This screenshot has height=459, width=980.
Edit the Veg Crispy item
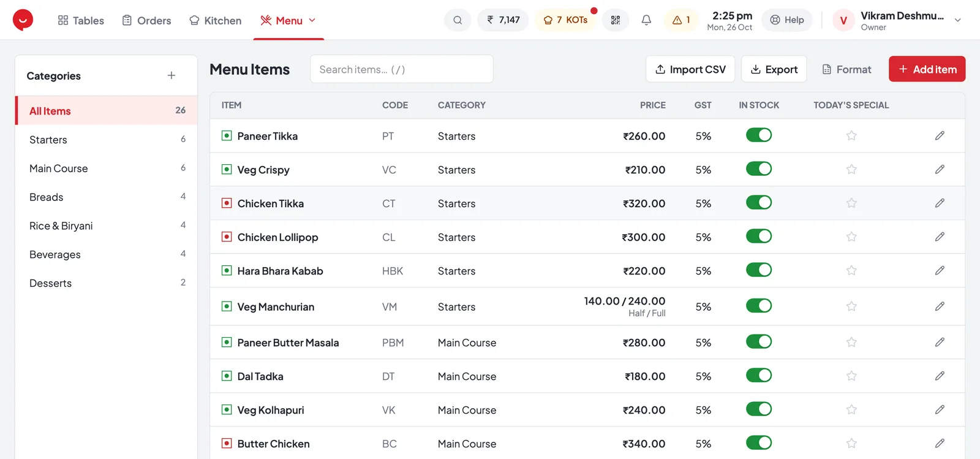coord(940,169)
